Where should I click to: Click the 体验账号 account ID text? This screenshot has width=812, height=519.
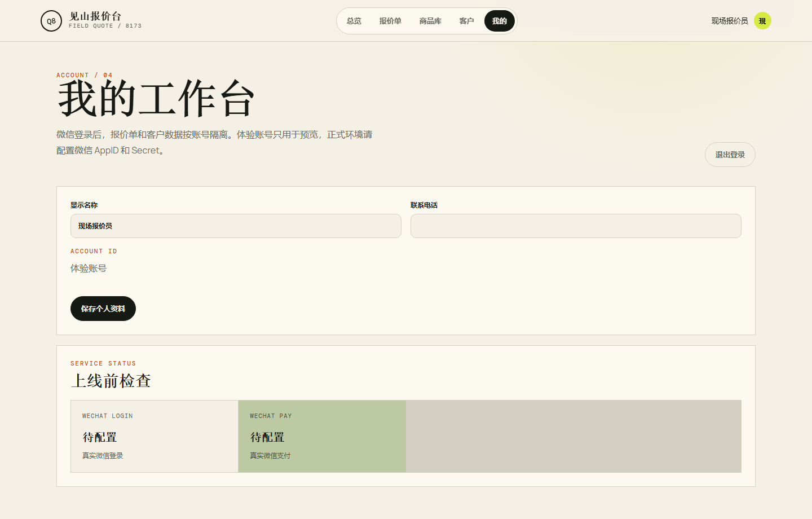[89, 269]
